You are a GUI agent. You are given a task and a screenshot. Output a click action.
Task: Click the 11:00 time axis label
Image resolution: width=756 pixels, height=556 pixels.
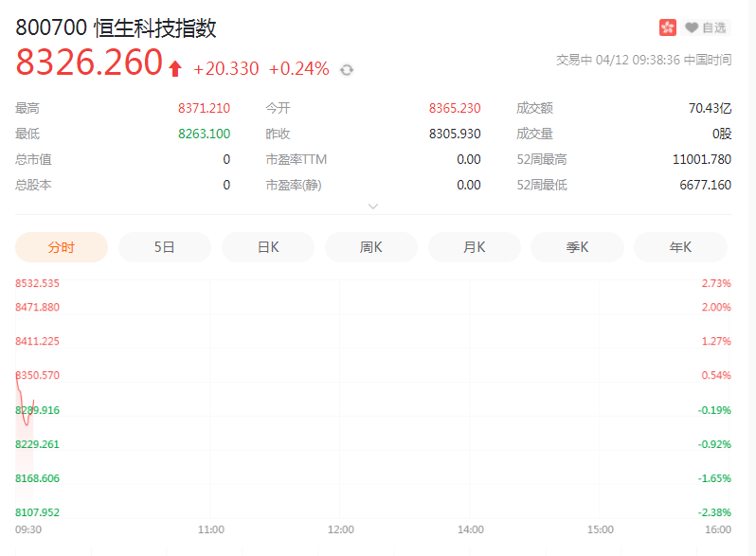point(211,529)
